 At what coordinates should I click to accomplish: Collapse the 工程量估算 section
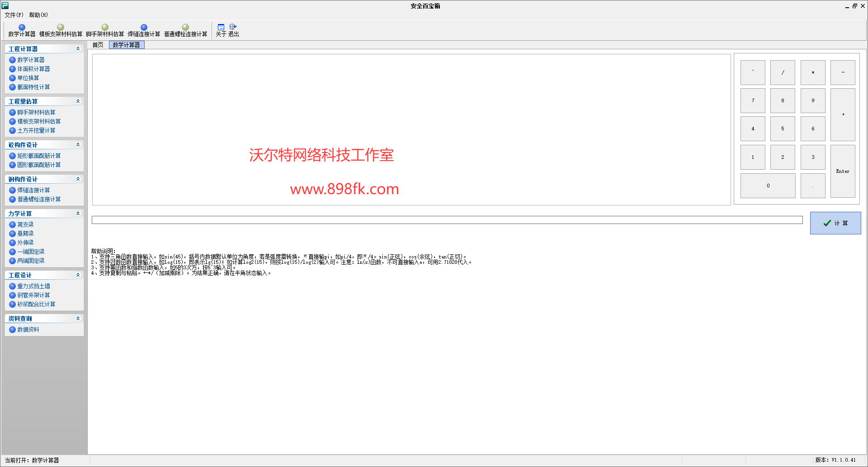(78, 101)
